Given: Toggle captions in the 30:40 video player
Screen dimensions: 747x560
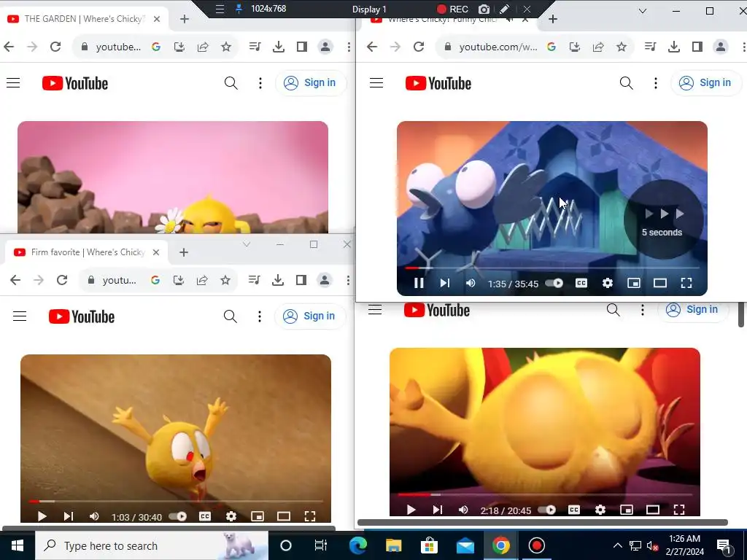Looking at the screenshot, I should click(x=205, y=517).
